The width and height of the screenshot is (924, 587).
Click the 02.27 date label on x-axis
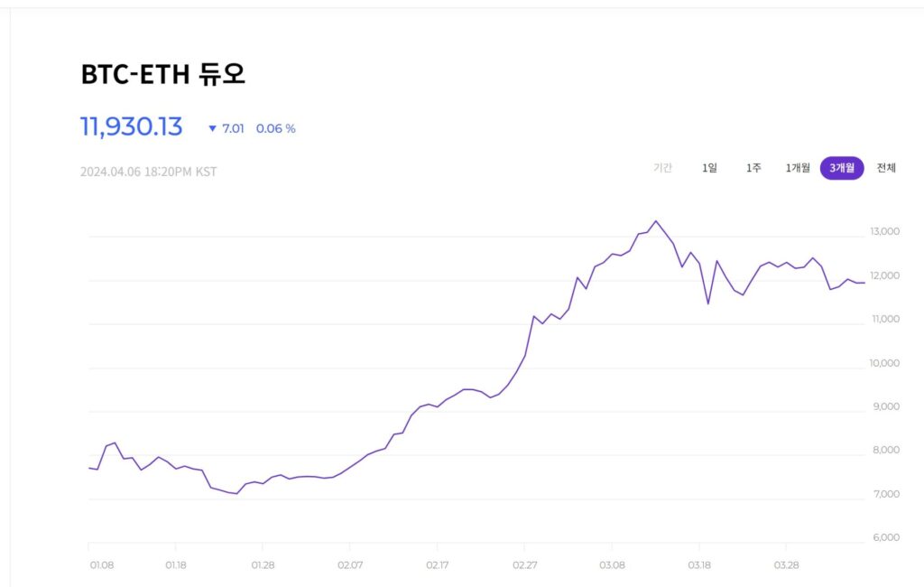(523, 564)
